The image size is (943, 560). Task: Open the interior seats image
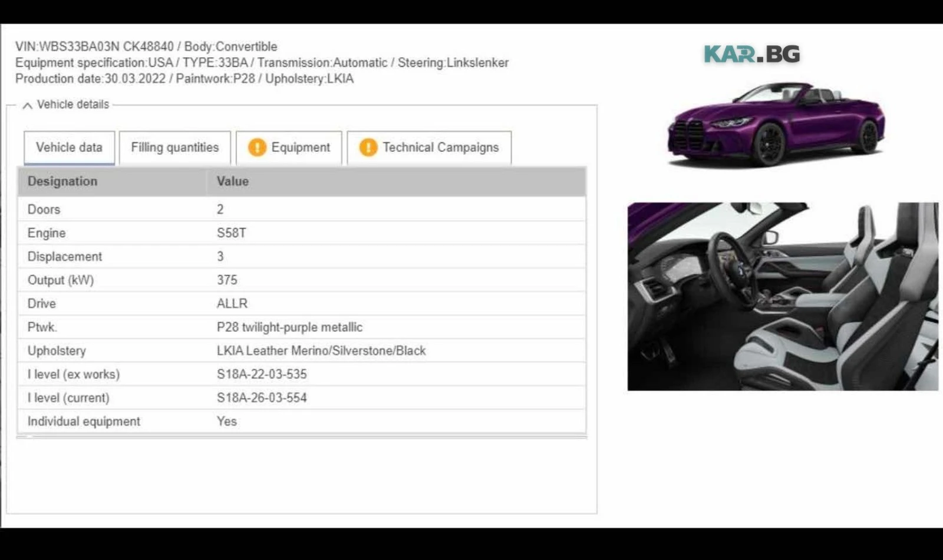[783, 296]
